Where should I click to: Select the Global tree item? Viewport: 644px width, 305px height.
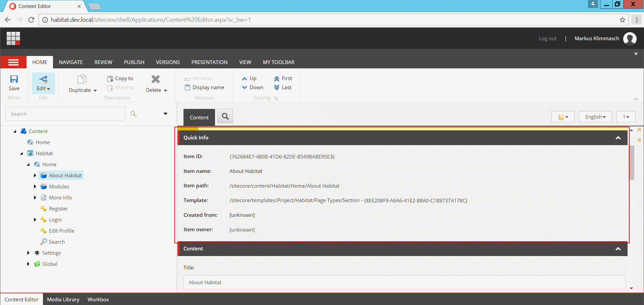(x=46, y=264)
